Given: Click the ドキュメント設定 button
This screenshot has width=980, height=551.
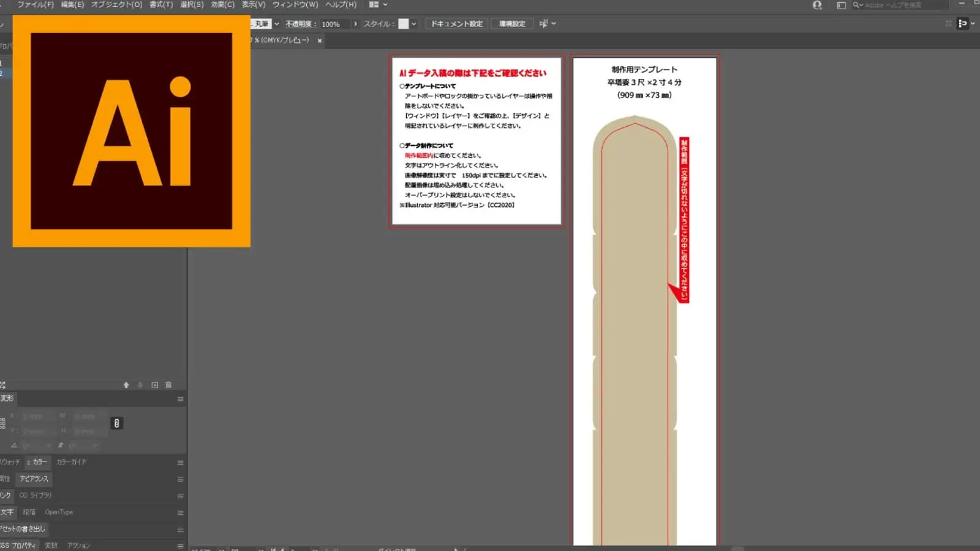Looking at the screenshot, I should [456, 24].
